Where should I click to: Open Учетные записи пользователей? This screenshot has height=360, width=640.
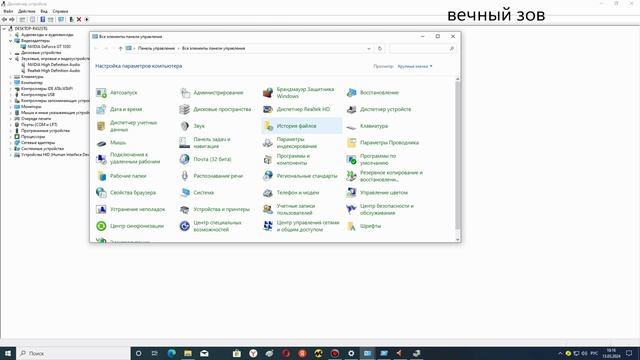click(x=289, y=209)
